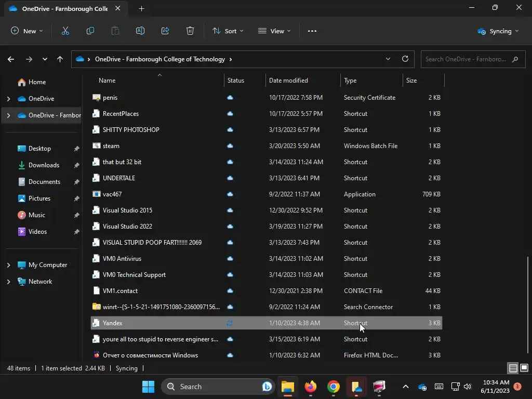The image size is (532, 399).
Task: Click the Bing icon in taskbar search
Action: click(267, 387)
